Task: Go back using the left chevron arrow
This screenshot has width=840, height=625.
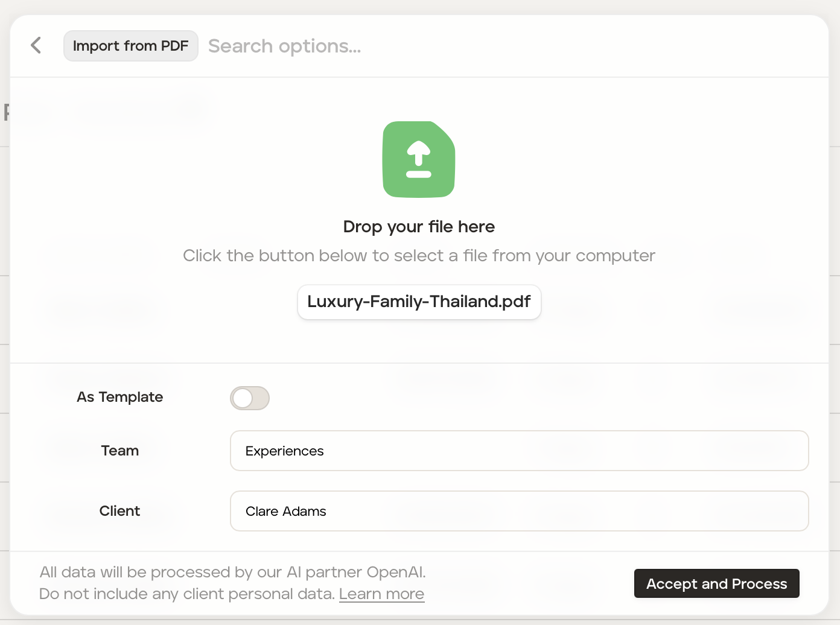Action: [36, 45]
